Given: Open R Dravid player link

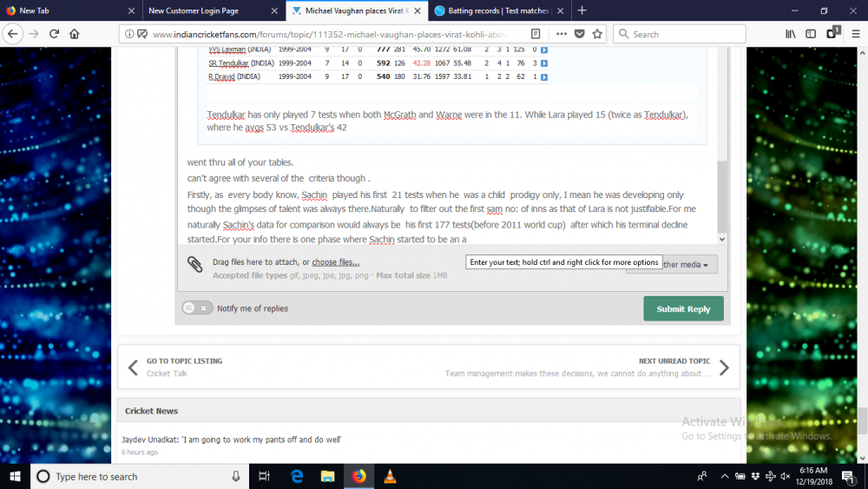Looking at the screenshot, I should click(x=221, y=77).
